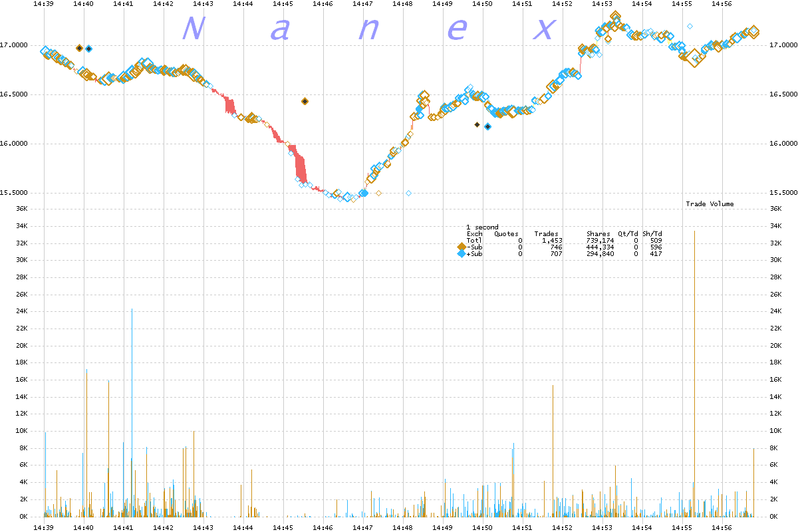Select the dark-filled orange diamond near 14:40 at 17.00
Image resolution: width=798 pixels, height=532 pixels.
79,48
